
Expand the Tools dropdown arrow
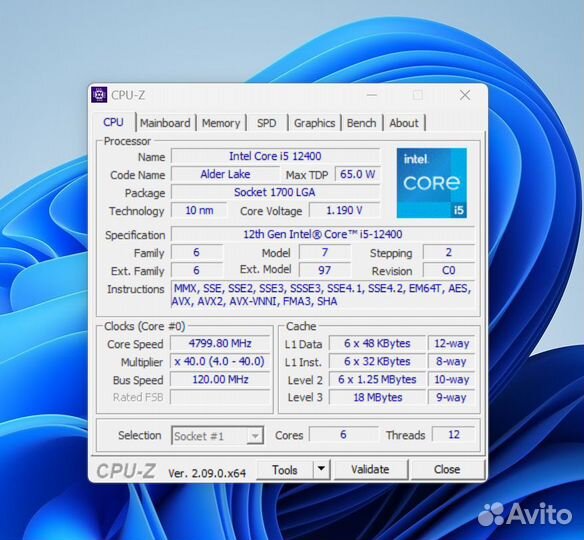pos(321,470)
